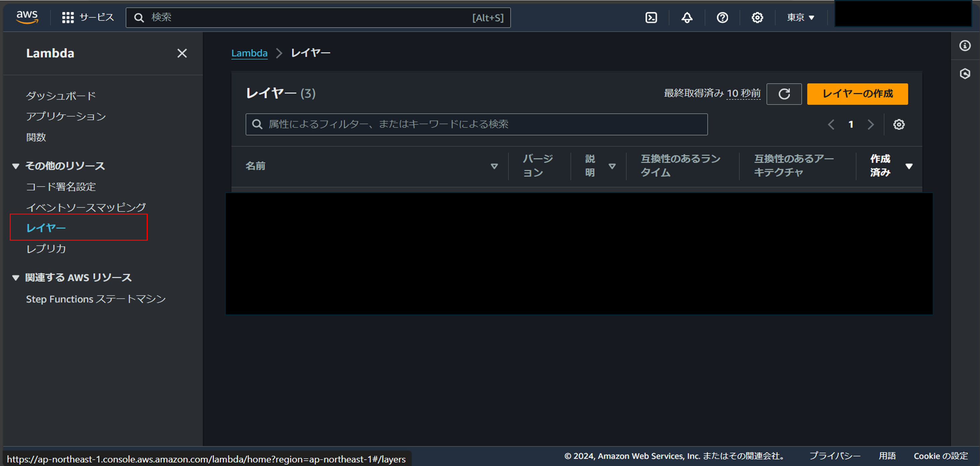Select レイヤー in the sidebar
The image size is (980, 466).
[x=46, y=227]
